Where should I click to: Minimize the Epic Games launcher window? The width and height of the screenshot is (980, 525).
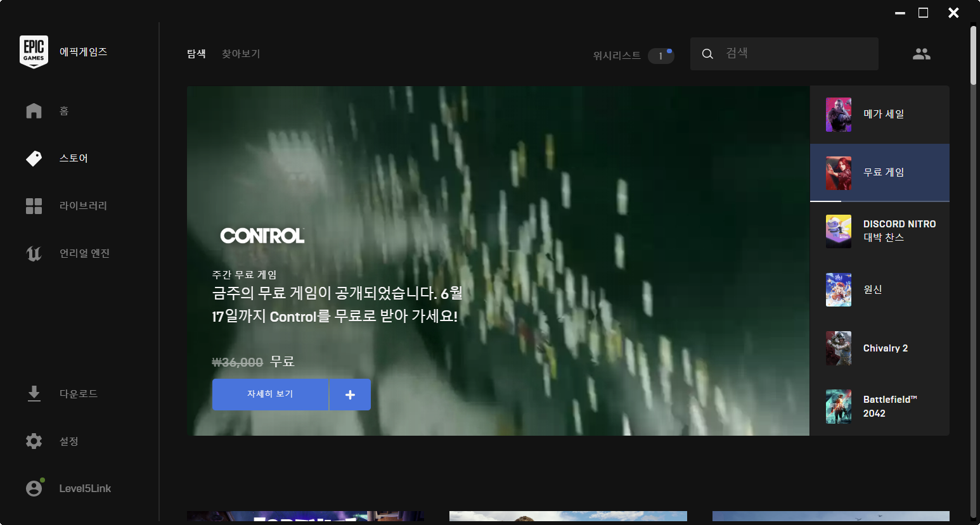point(900,13)
